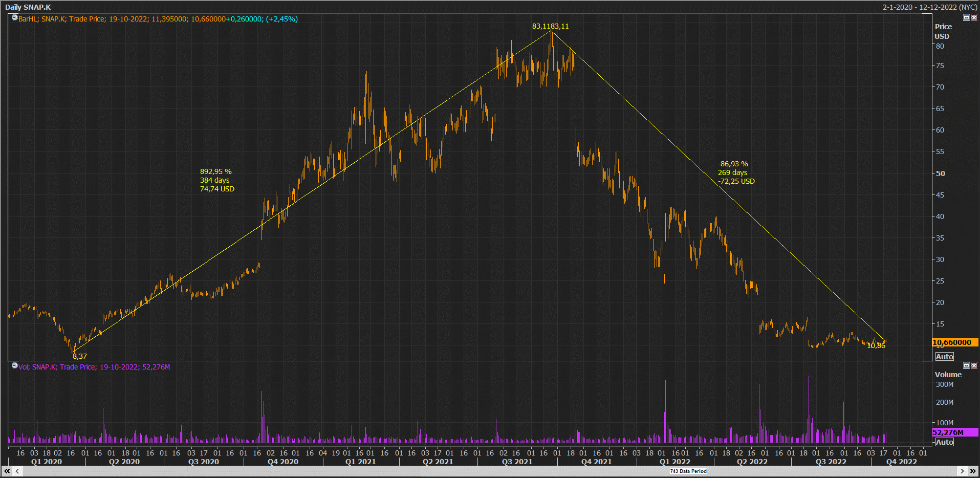The image size is (980, 478).
Task: Click the BarHL series legend icon
Action: coord(14,18)
